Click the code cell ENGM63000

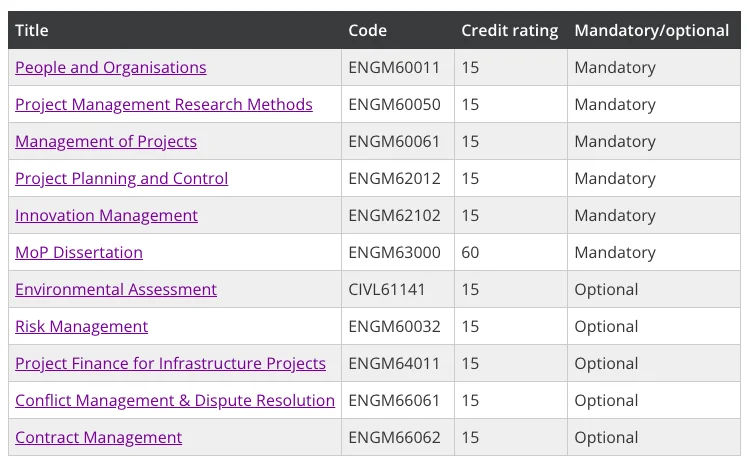point(394,253)
